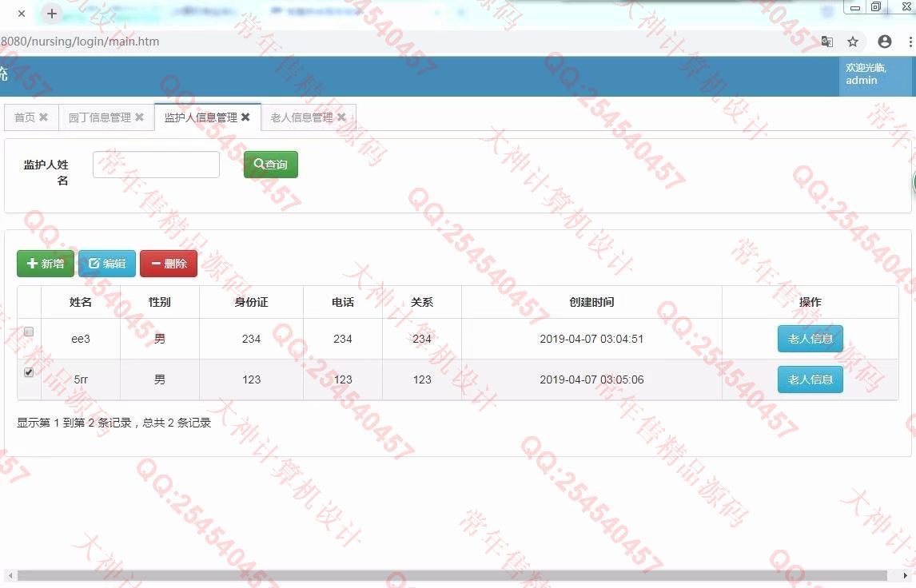The width and height of the screenshot is (916, 588).
Task: Click the browser address bar URL
Action: [80, 42]
